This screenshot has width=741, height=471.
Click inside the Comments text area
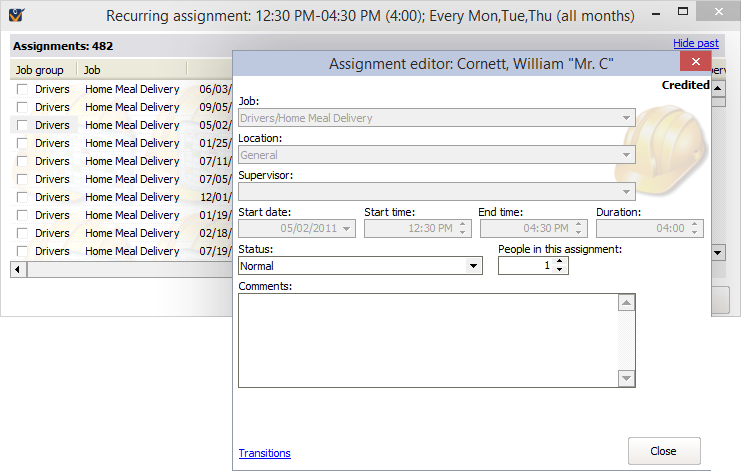point(427,340)
